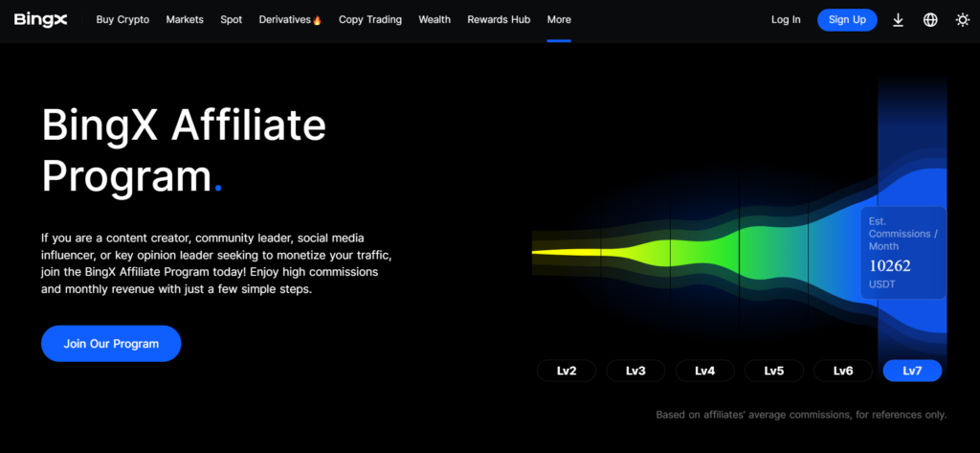The image size is (980, 453).
Task: Click the BingX Affiliate Program heading
Action: [x=184, y=152]
